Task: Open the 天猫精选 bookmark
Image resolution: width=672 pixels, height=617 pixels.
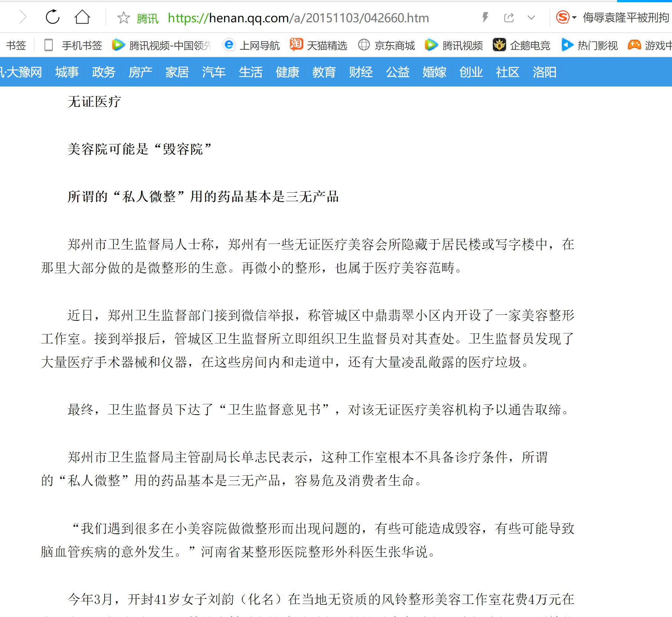Action: point(327,45)
